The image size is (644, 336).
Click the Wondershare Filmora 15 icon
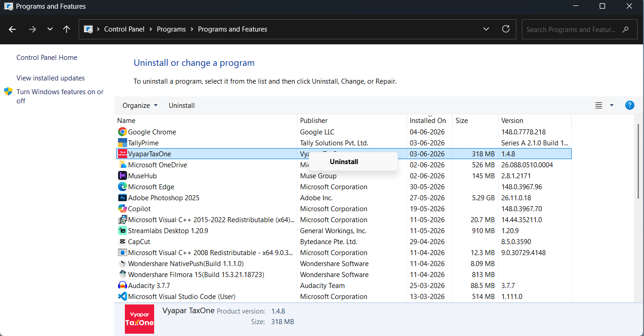122,275
